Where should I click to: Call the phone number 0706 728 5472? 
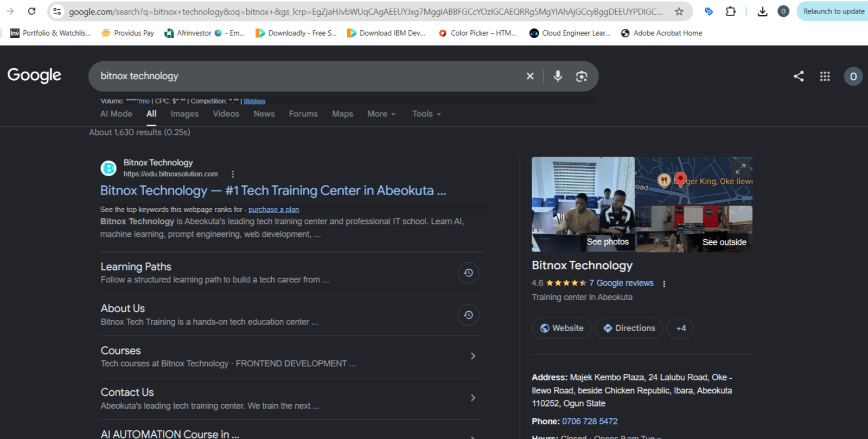(x=590, y=421)
